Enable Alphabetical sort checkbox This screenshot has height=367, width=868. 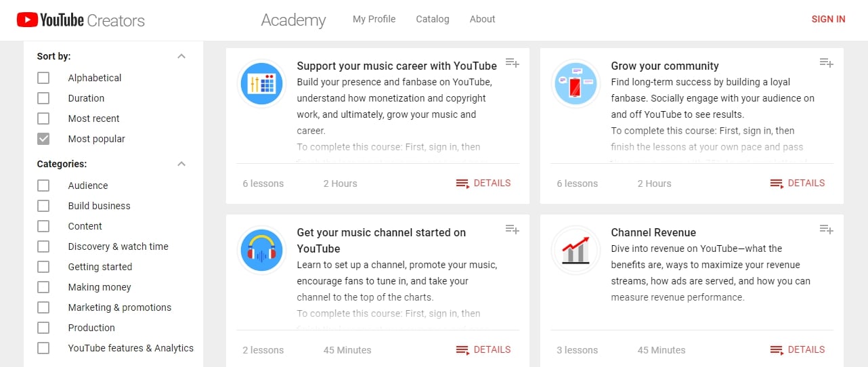(x=43, y=78)
